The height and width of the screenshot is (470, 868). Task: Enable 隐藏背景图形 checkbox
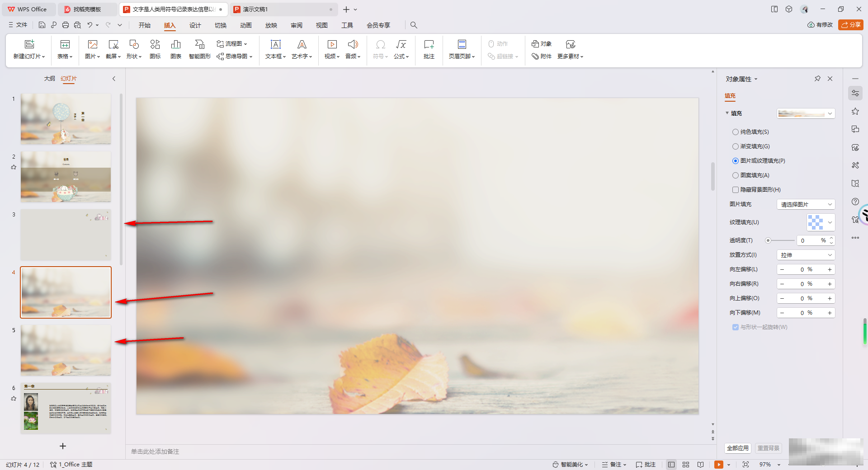click(x=736, y=190)
